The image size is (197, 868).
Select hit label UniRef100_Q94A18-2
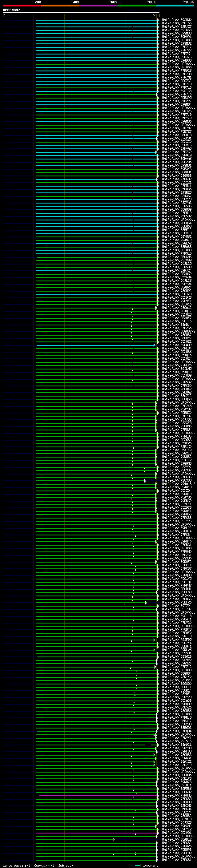(179, 484)
